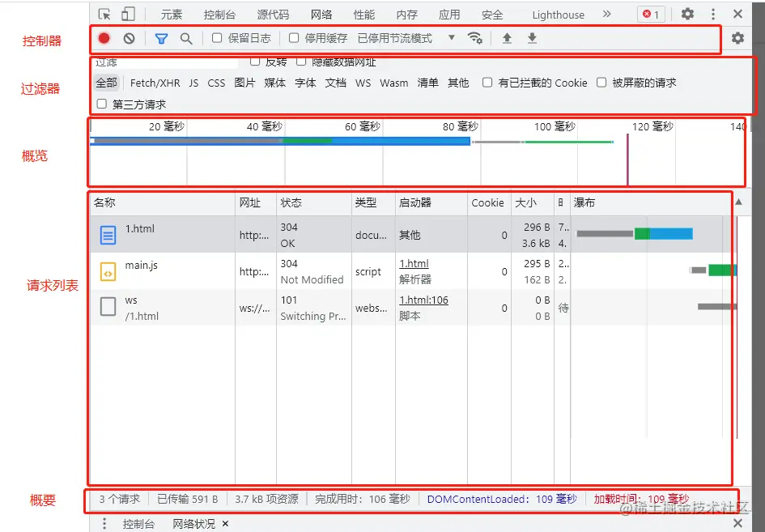
Task: Stop recording with the red record button
Action: point(104,38)
